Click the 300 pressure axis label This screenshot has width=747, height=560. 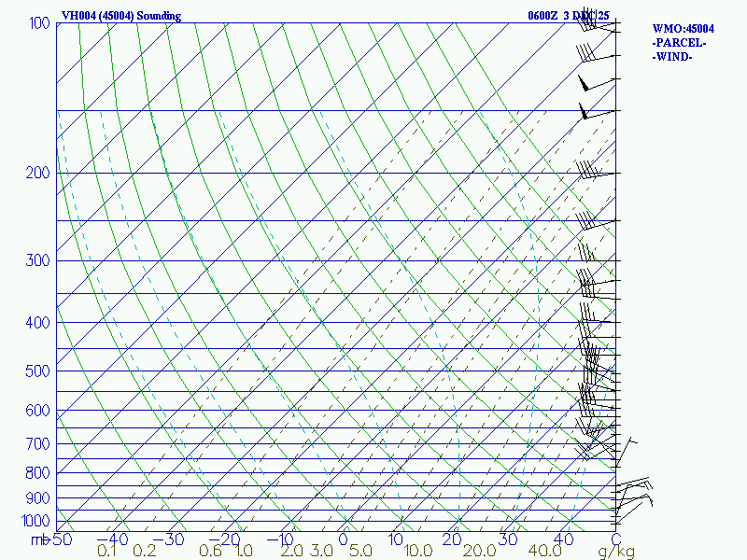[x=37, y=260]
